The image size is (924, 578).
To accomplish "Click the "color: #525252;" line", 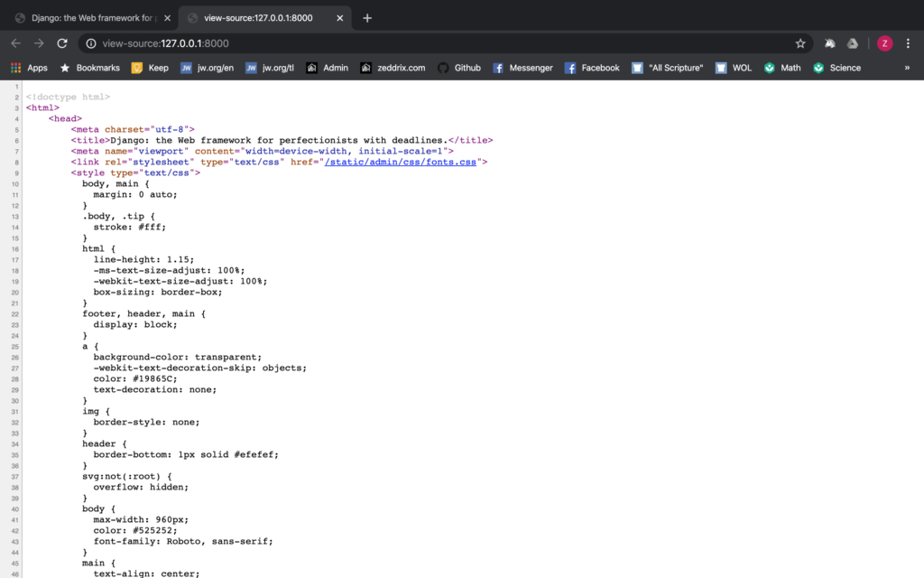I will pos(135,531).
